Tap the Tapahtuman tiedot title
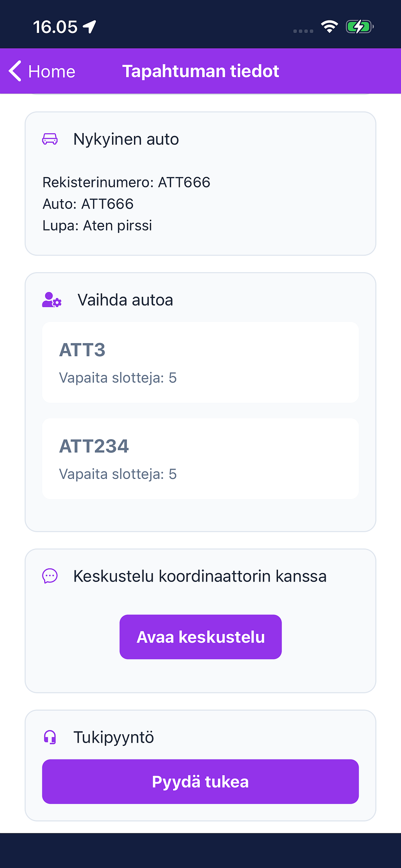Image resolution: width=401 pixels, height=868 pixels. pos(200,71)
